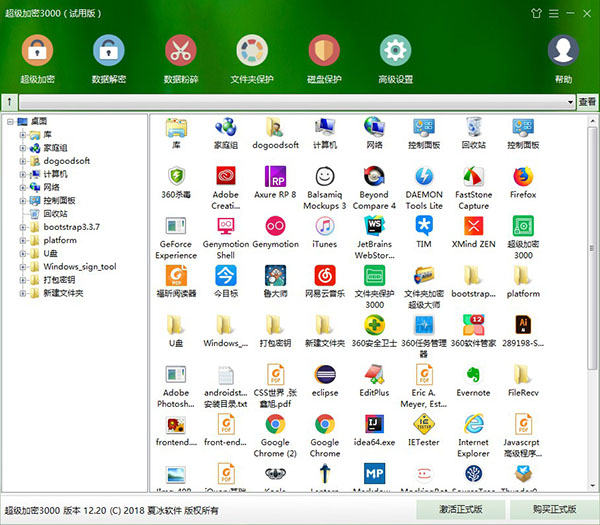This screenshot has width=600, height=525.
Task: Open 高级设置 gear settings
Action: [x=396, y=52]
